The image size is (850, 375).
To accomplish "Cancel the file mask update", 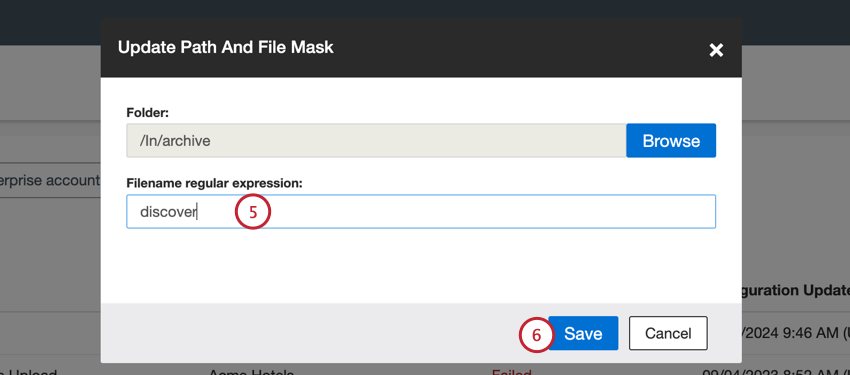I will (668, 333).
